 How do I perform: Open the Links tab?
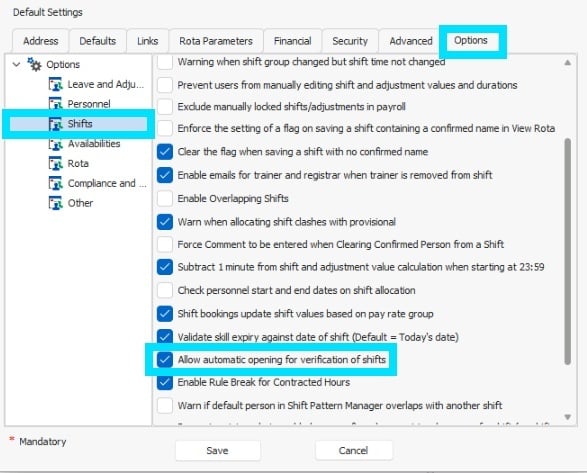pos(147,41)
